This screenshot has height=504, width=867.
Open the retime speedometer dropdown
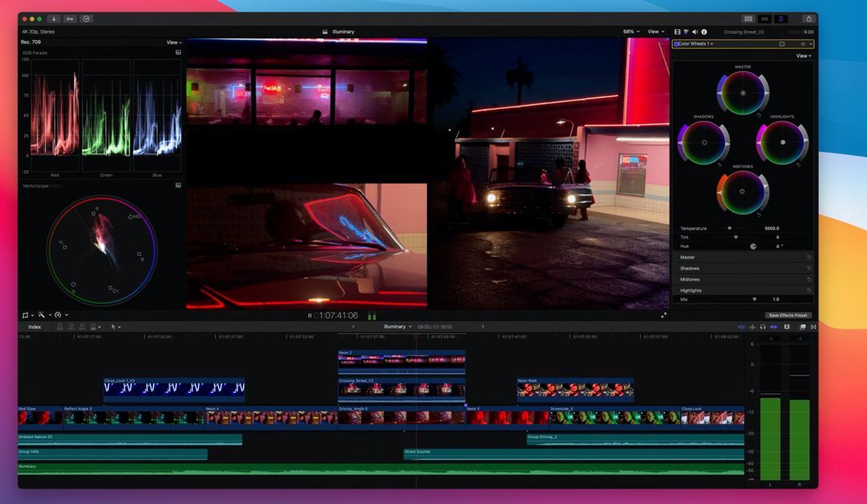click(x=61, y=315)
